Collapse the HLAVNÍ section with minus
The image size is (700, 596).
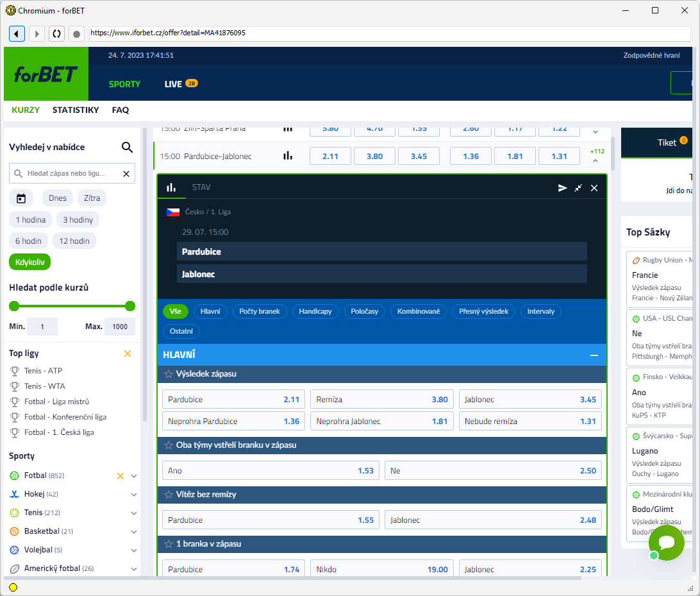pyautogui.click(x=594, y=355)
